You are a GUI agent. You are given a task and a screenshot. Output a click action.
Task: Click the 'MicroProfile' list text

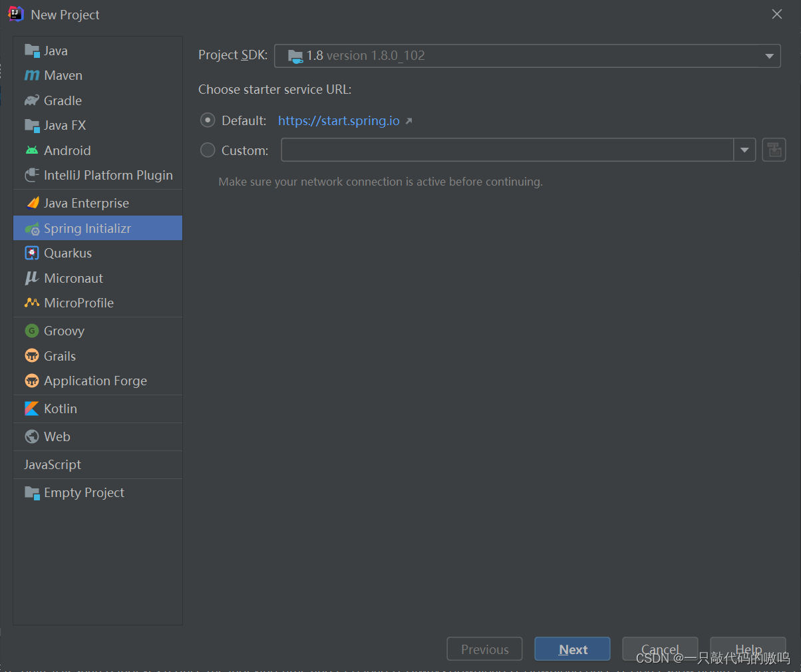point(79,303)
